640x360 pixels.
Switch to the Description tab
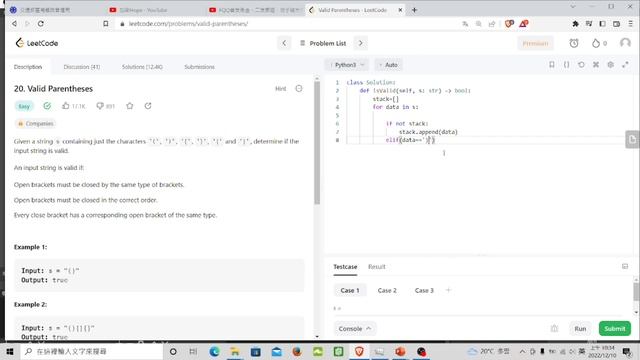pos(28,67)
